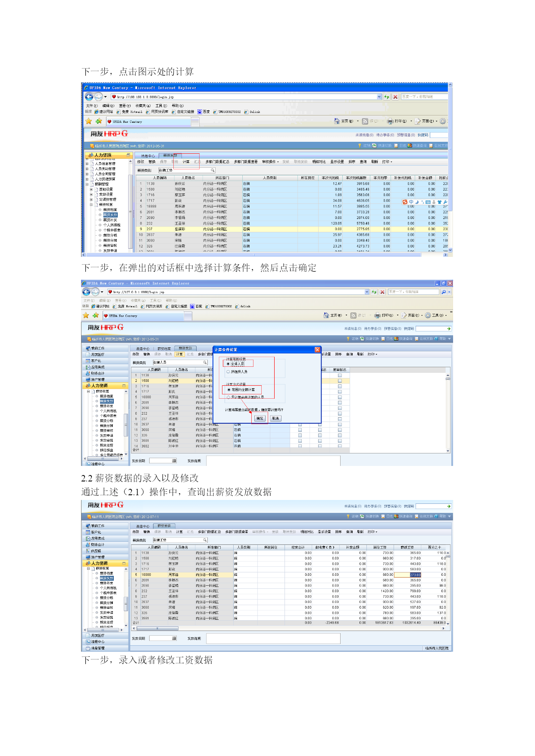Screen dimensions: 535x756
Task: Expand the 定调资管理 tree node
Action: (x=91, y=200)
